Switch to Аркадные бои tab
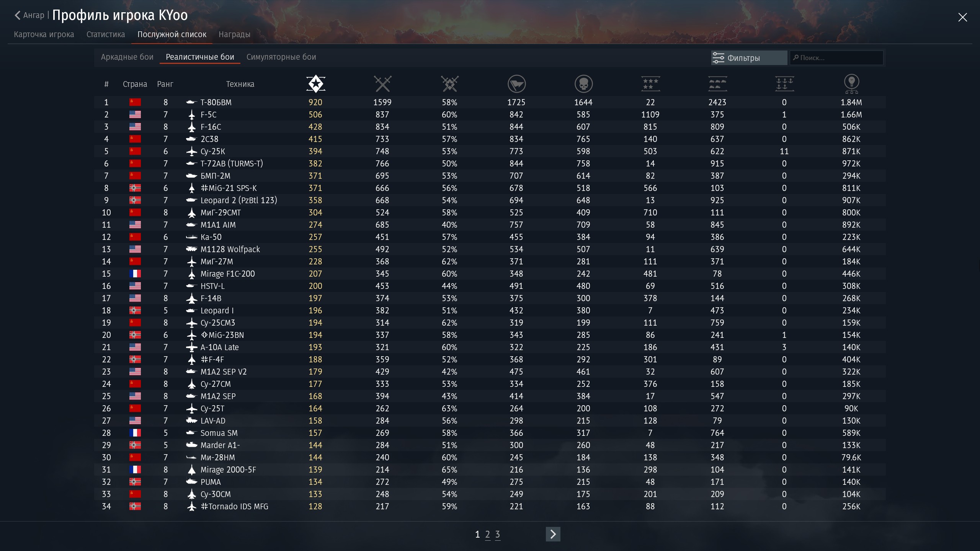 click(x=127, y=57)
